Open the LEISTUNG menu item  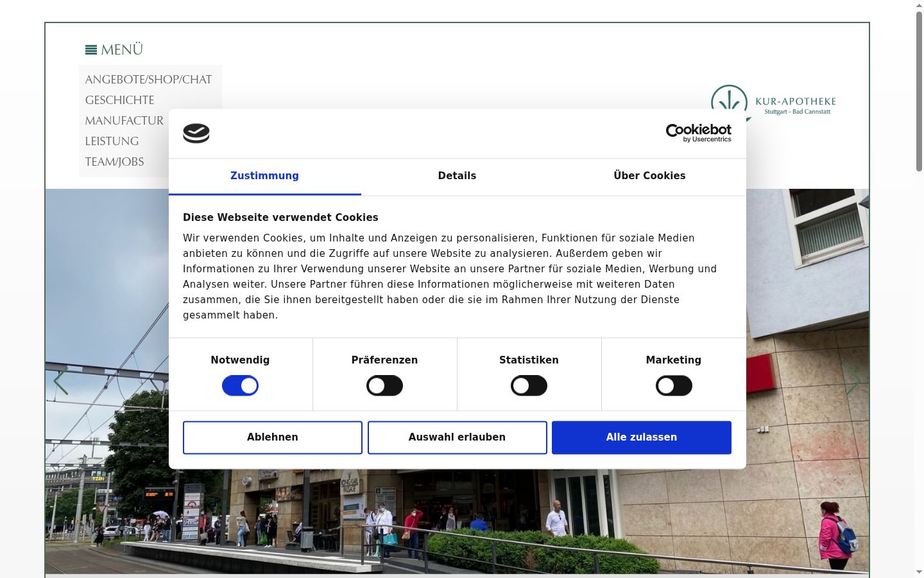coord(112,141)
